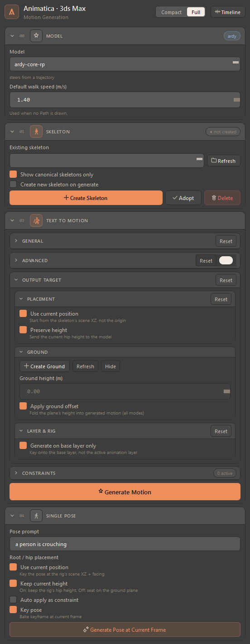The height and width of the screenshot is (644, 250).
Task: Click the Generate Motion button
Action: coord(125,492)
